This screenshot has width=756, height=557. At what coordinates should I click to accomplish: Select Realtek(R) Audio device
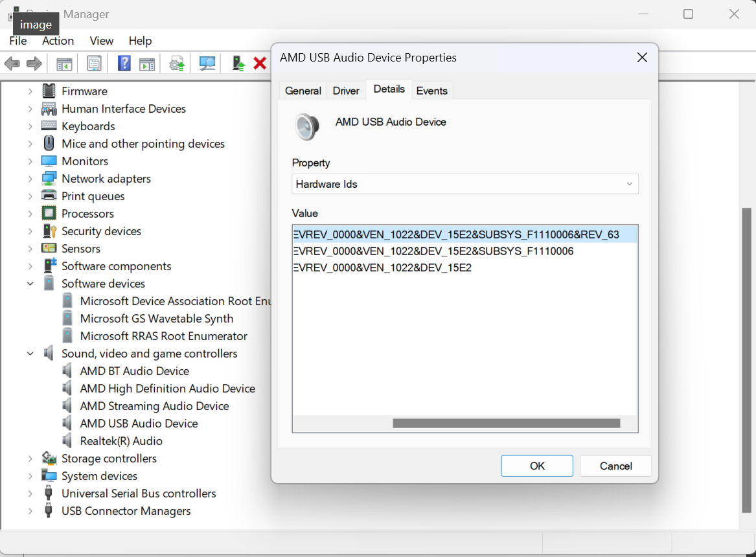121,441
